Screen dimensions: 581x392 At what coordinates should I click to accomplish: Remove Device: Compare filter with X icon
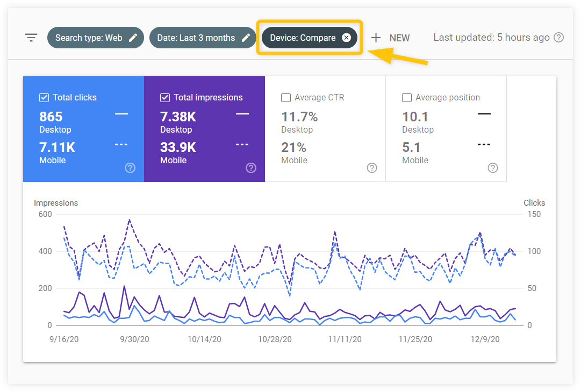(347, 38)
